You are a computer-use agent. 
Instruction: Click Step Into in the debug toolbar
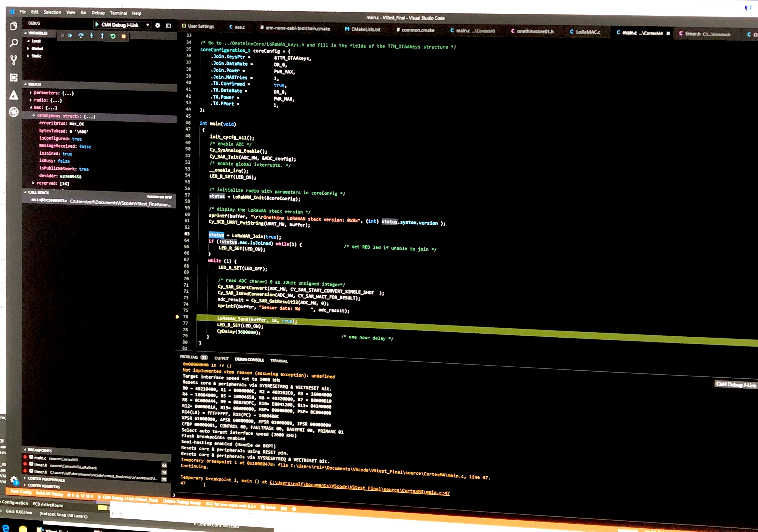pyautogui.click(x=92, y=36)
